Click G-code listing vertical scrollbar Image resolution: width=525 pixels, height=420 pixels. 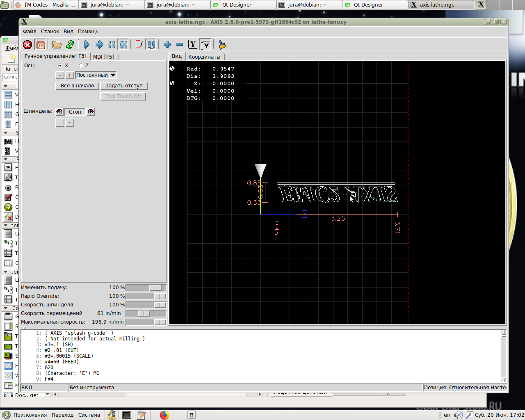pos(504,356)
